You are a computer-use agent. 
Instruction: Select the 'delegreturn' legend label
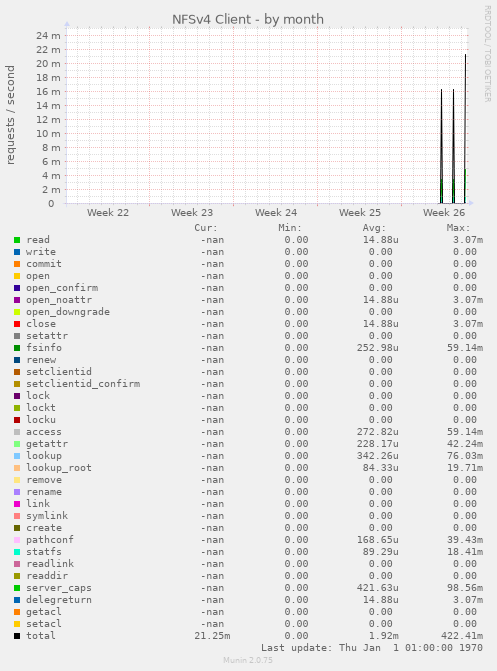tap(59, 600)
